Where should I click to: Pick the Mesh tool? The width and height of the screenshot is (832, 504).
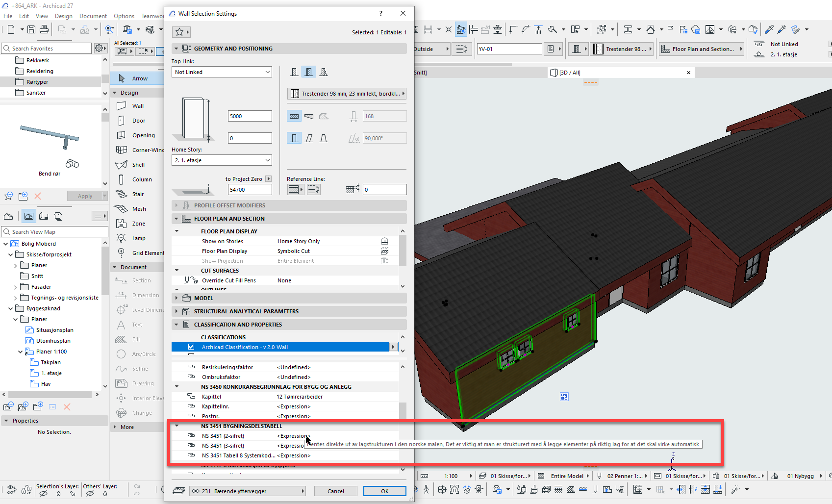139,209
